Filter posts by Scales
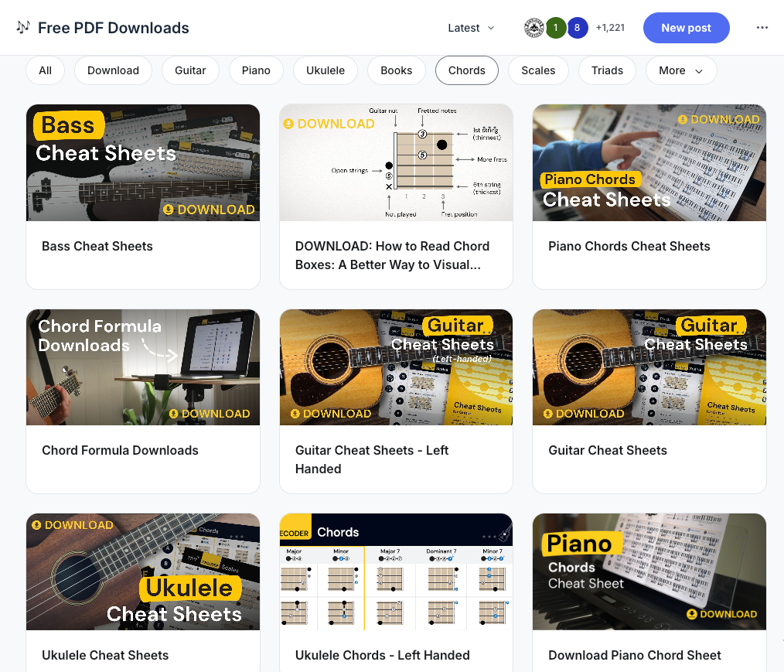The image size is (784, 672). [x=538, y=70]
